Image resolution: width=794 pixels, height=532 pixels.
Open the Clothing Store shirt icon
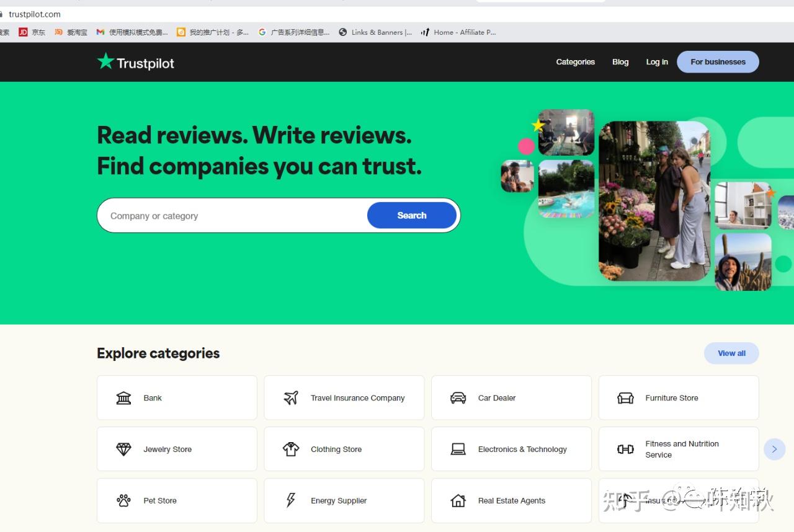291,450
